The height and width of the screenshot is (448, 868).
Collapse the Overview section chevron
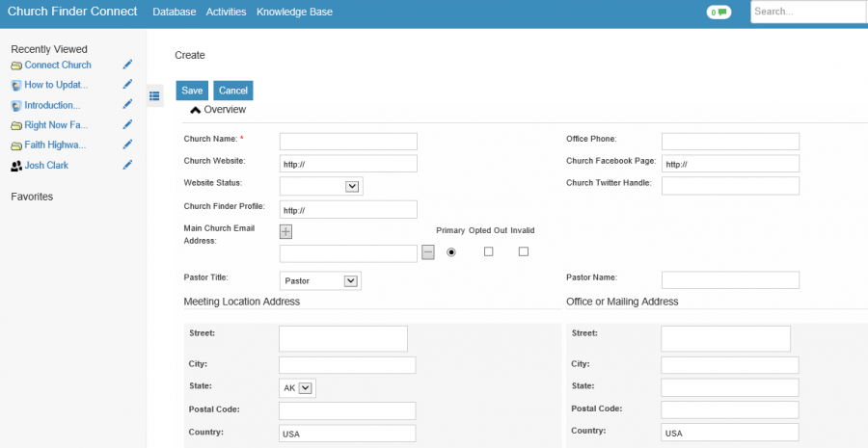point(195,110)
